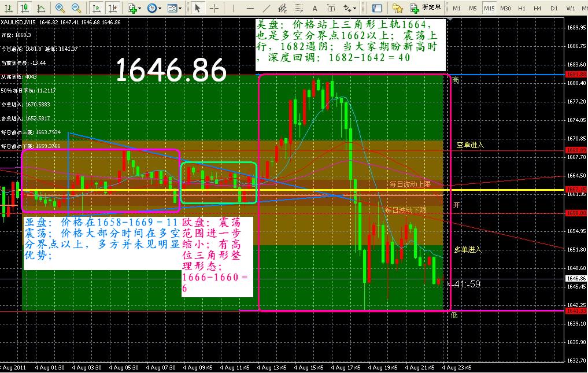
Task: Open the periodicity clock dropdown
Action: click(x=154, y=8)
